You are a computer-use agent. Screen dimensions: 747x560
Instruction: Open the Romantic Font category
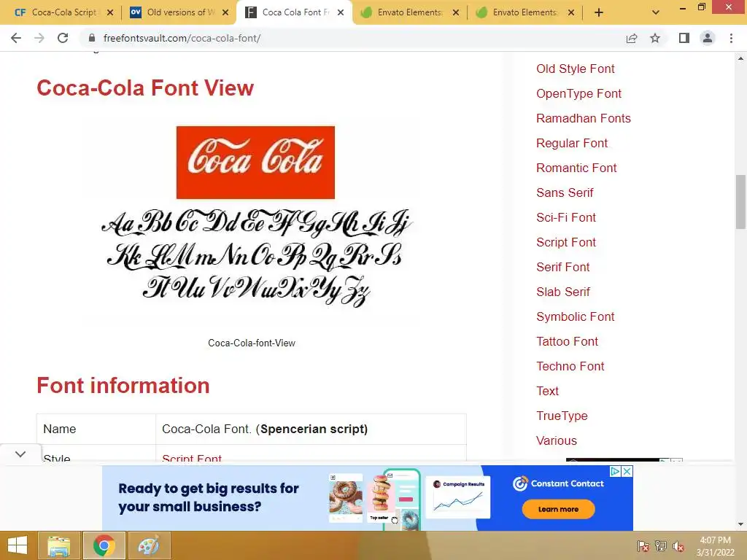(576, 168)
